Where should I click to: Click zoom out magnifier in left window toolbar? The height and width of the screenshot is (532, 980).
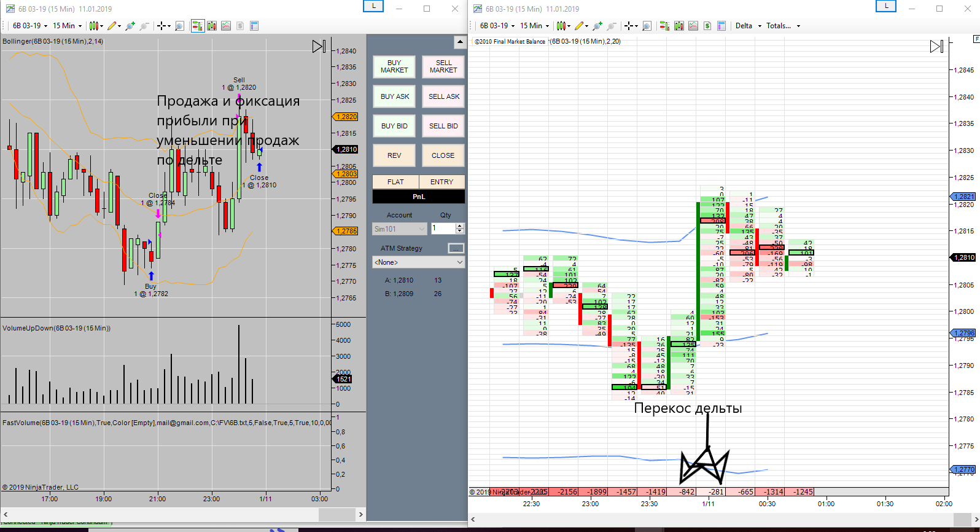144,26
